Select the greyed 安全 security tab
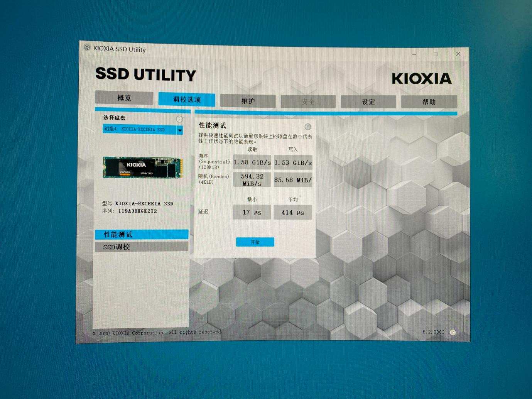Image resolution: width=532 pixels, height=399 pixels. [x=308, y=101]
